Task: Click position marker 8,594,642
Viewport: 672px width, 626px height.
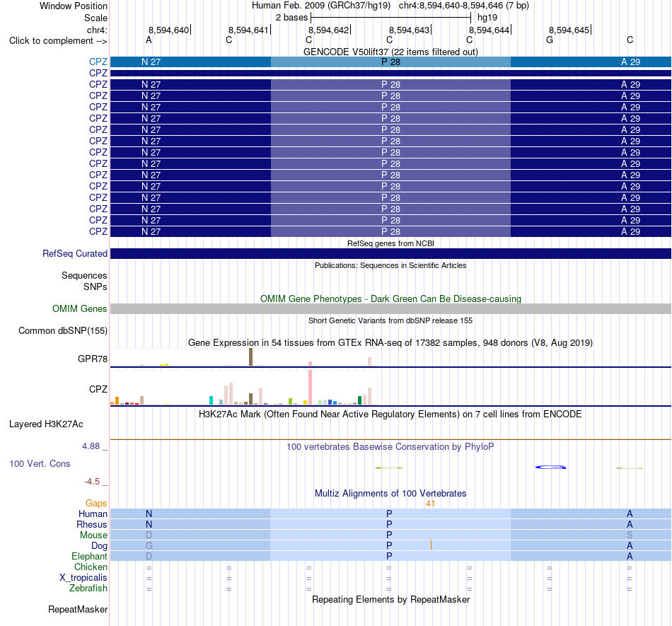Action: (x=329, y=30)
